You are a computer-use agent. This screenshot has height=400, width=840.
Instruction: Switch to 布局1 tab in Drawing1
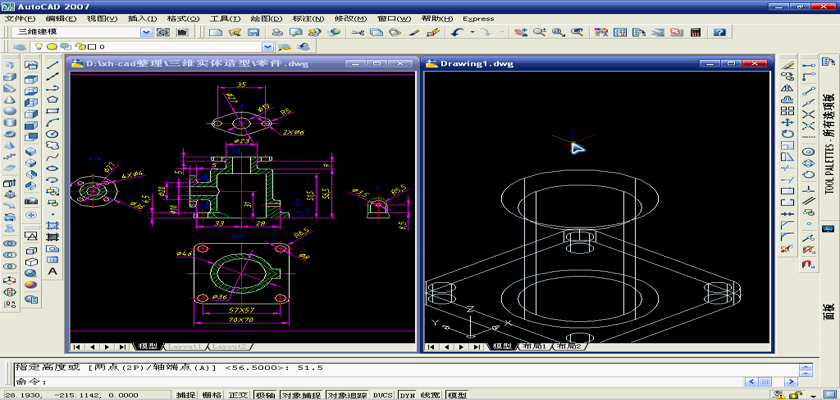click(x=532, y=346)
